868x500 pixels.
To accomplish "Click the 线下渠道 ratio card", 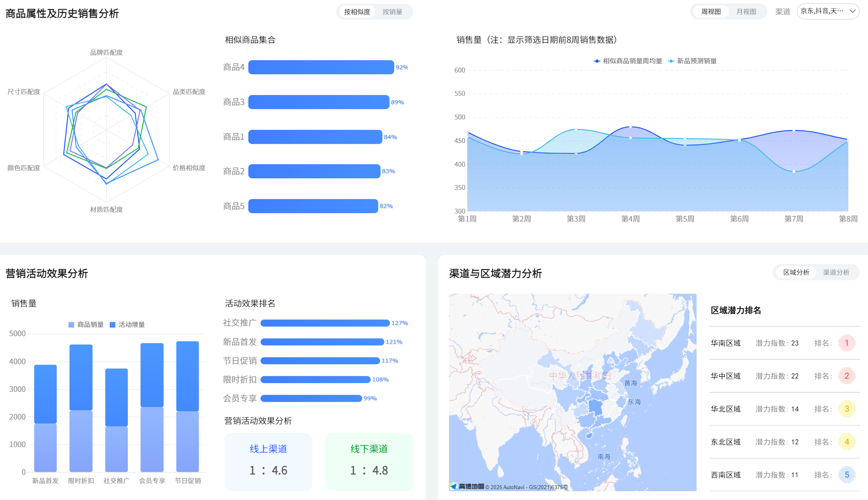I will pos(369,462).
